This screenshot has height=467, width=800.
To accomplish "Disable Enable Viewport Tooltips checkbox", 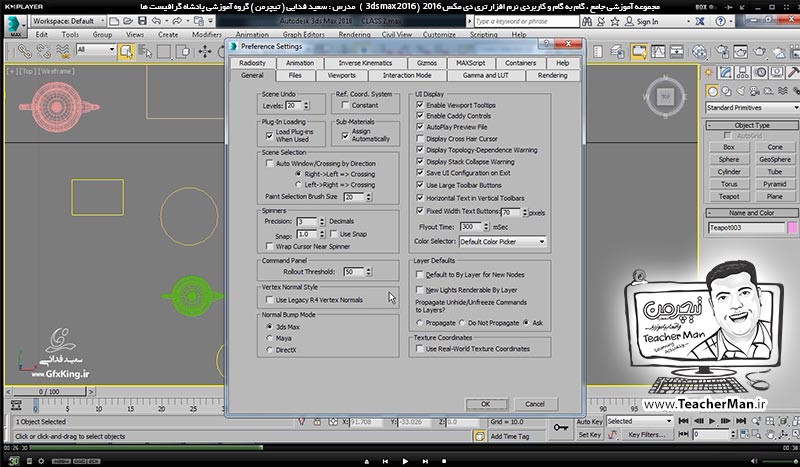I will coord(420,105).
